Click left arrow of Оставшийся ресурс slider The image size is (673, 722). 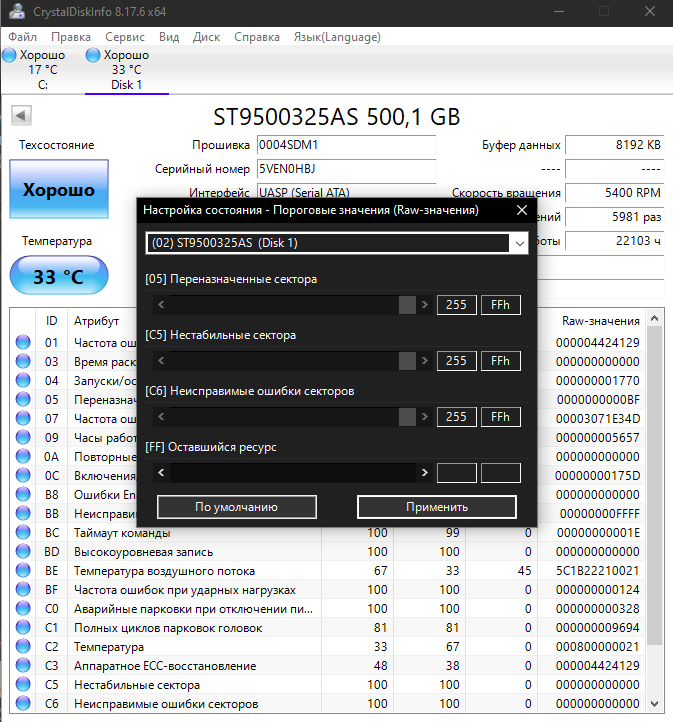point(161,473)
